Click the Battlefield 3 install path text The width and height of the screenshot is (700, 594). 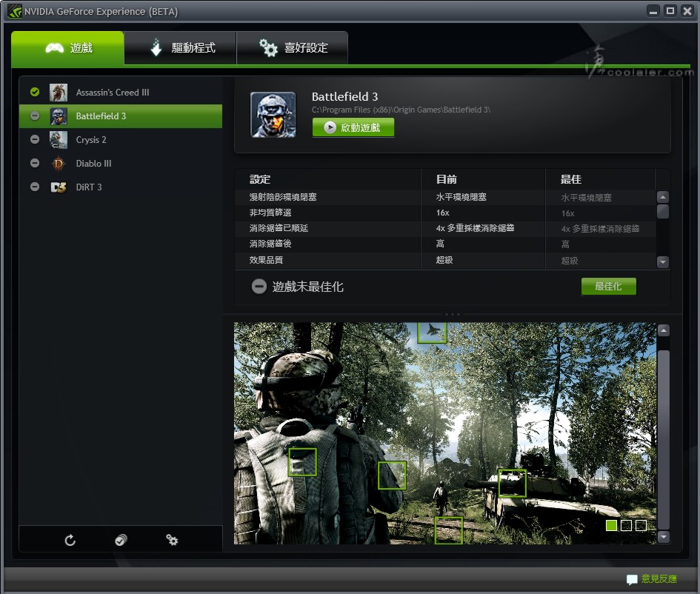pos(401,110)
